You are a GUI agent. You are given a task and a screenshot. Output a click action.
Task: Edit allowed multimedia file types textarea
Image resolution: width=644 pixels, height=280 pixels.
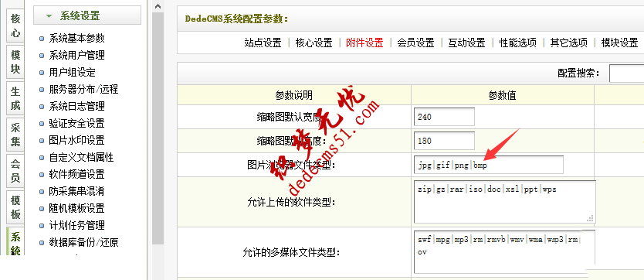[505, 251]
